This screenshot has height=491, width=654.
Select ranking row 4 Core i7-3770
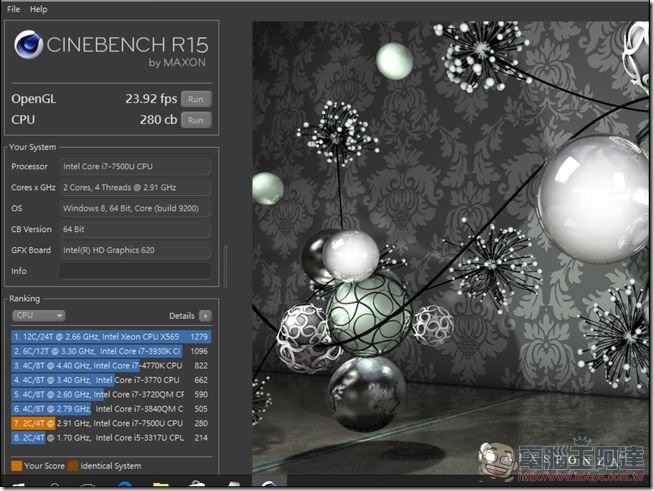[111, 380]
